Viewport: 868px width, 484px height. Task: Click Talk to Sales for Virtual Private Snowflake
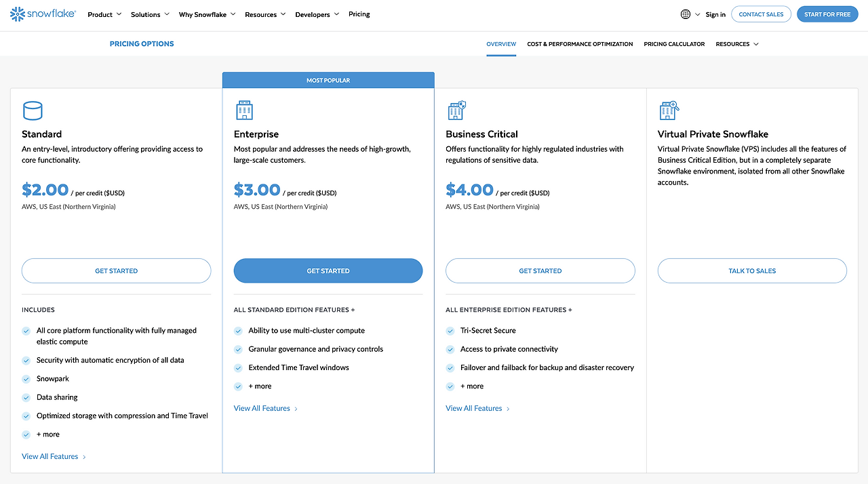pos(752,270)
